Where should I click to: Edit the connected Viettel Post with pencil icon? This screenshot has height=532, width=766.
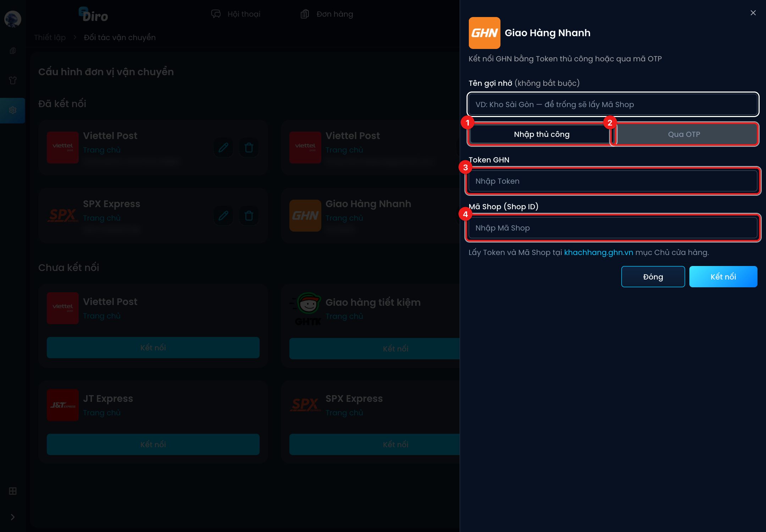223,148
